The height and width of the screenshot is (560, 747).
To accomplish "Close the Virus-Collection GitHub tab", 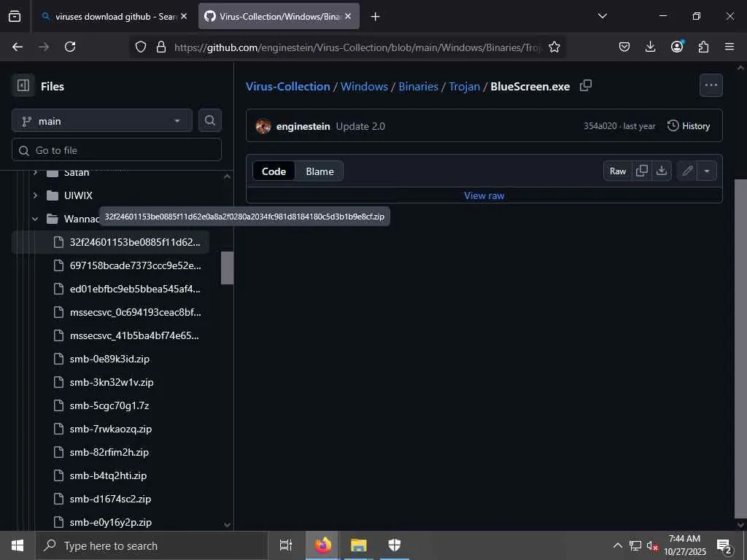I will tap(348, 16).
